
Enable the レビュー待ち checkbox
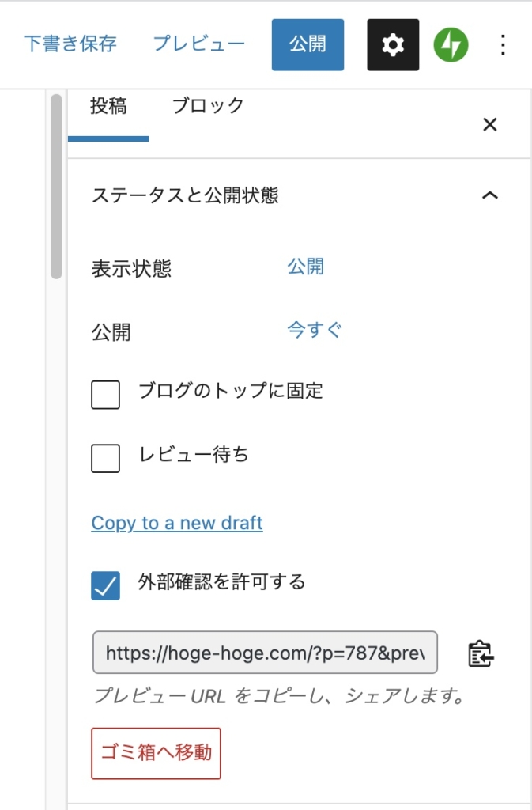tap(106, 458)
